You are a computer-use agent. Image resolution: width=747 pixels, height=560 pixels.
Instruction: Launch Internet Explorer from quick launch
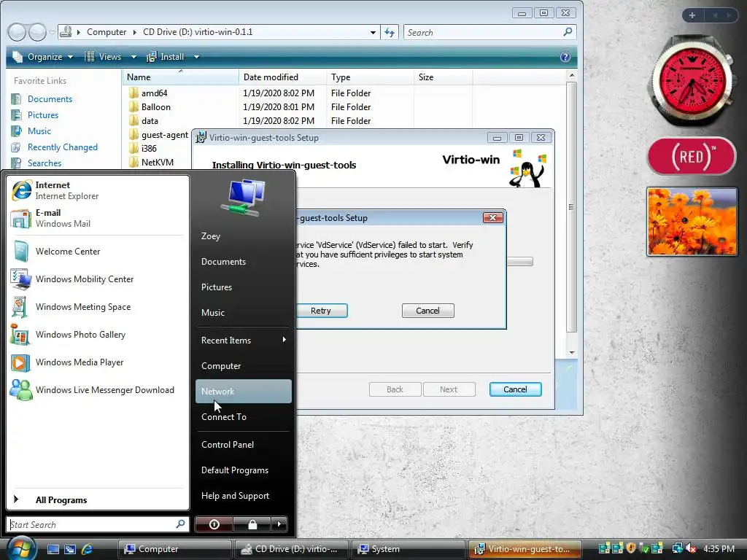point(88,549)
